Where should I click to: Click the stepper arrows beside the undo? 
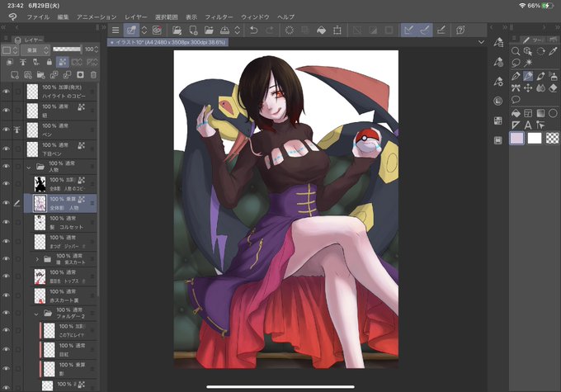tap(238, 30)
